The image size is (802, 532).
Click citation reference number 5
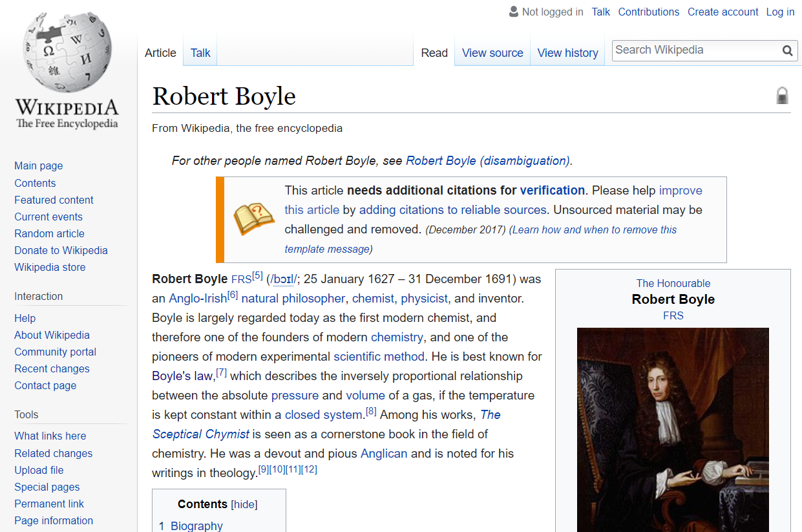[257, 275]
